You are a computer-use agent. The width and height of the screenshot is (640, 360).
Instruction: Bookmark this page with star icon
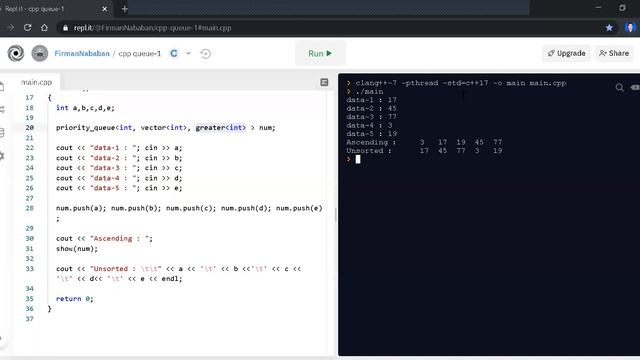[x=609, y=28]
